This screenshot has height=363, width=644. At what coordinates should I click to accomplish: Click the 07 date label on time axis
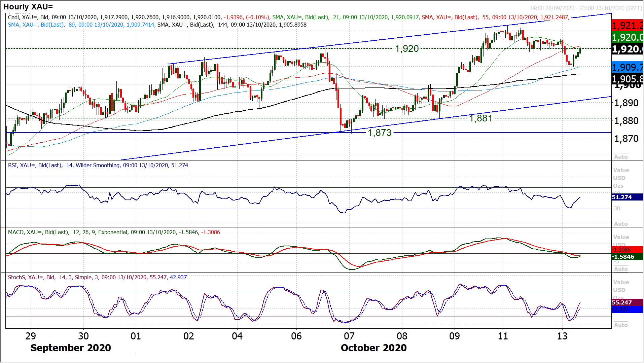(349, 336)
